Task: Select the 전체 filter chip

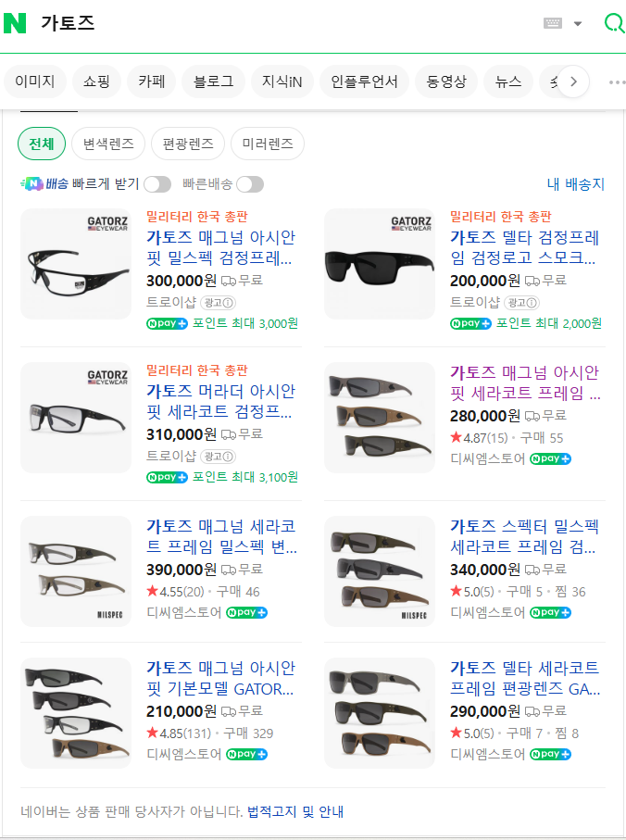Action: tap(42, 144)
